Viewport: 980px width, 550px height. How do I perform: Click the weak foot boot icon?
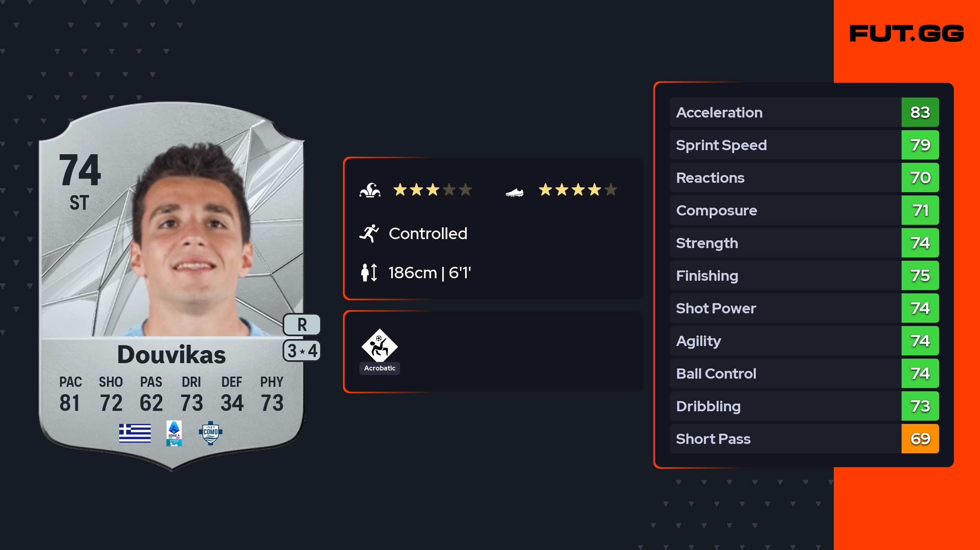coord(514,192)
